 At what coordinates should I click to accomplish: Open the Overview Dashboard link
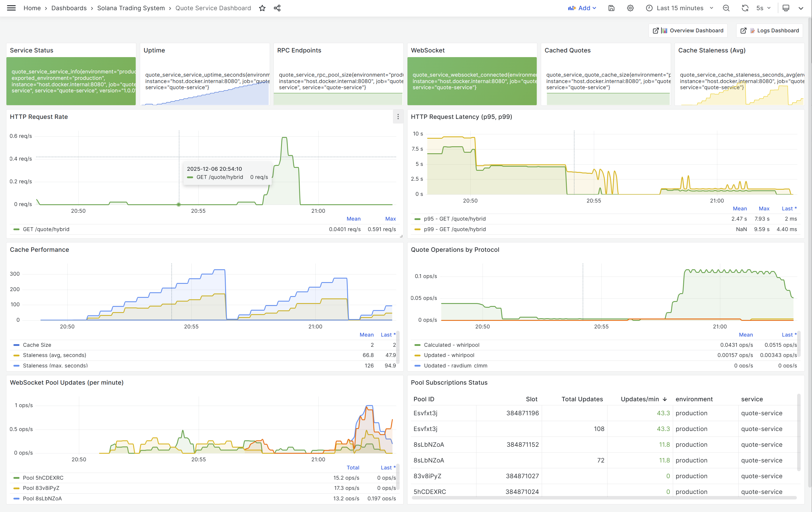click(688, 30)
